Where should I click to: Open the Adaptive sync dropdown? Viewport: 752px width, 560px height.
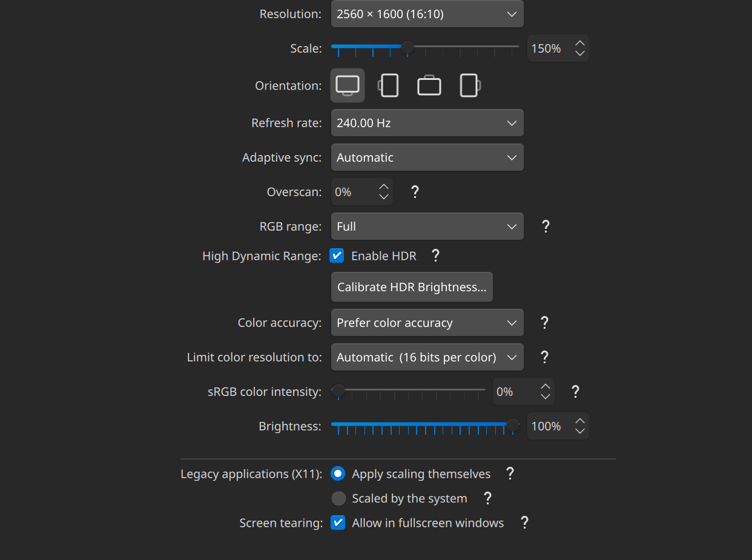[x=427, y=157]
